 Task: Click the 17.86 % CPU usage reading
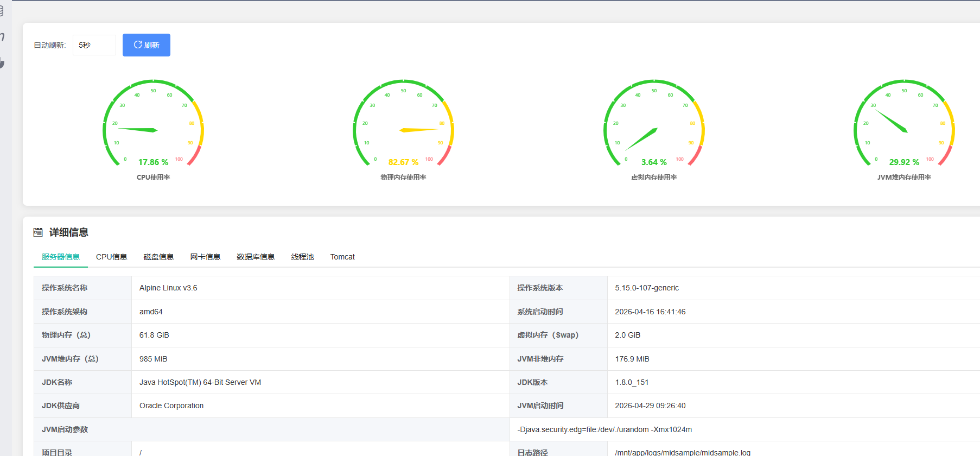pyautogui.click(x=153, y=162)
